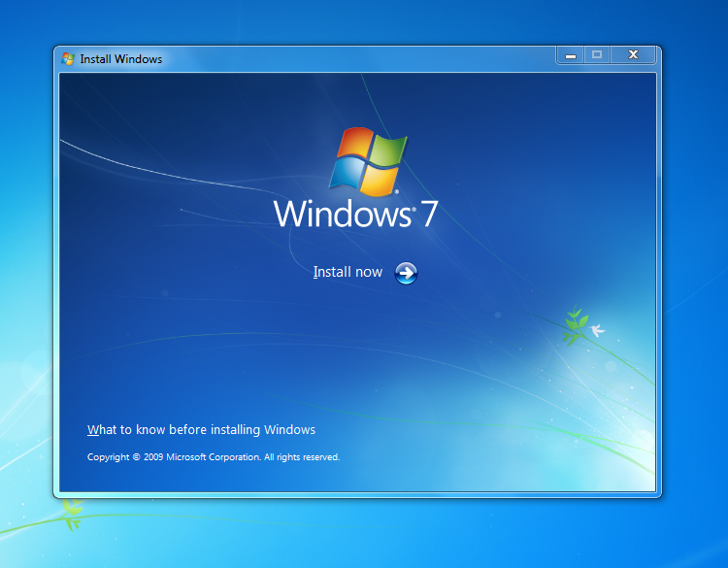Image resolution: width=728 pixels, height=568 pixels.
Task: Click the Copyright 2009 Microsoft Corporation text
Action: point(214,457)
